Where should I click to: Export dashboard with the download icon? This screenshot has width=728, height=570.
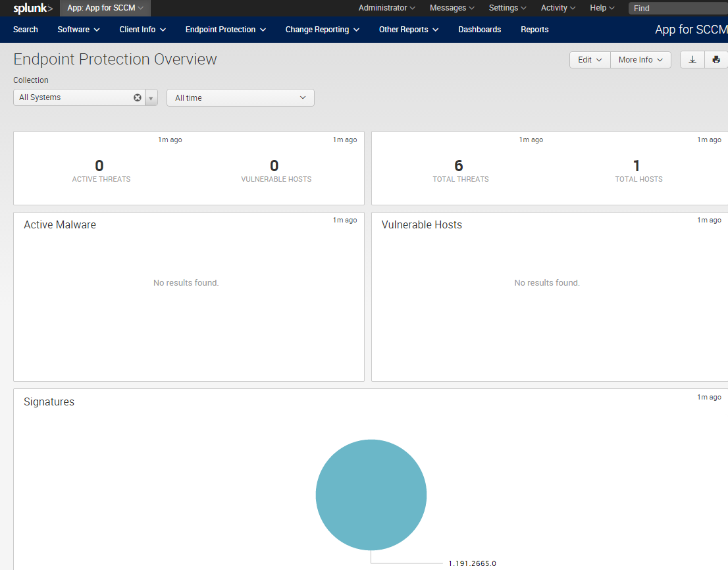tap(692, 60)
